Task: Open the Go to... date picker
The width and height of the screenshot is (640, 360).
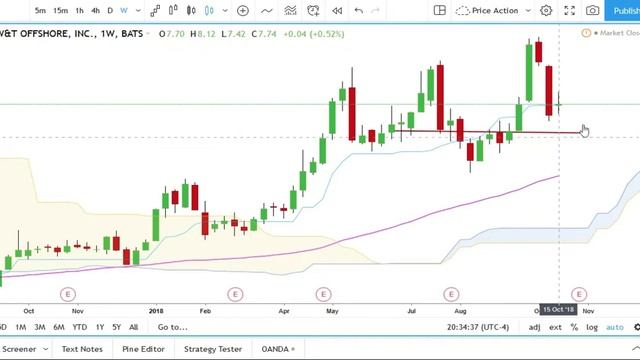Action: pos(172,327)
